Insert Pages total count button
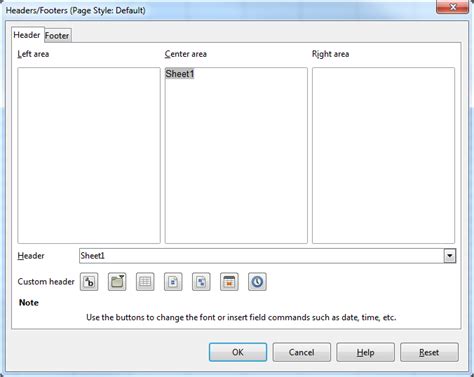The height and width of the screenshot is (377, 474). pyautogui.click(x=201, y=282)
